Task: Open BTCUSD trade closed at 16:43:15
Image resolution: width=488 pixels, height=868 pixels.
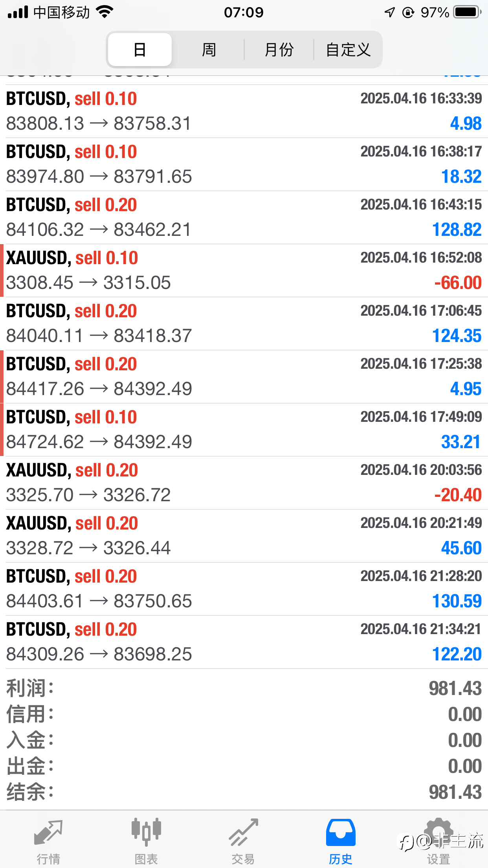Action: coord(244,217)
